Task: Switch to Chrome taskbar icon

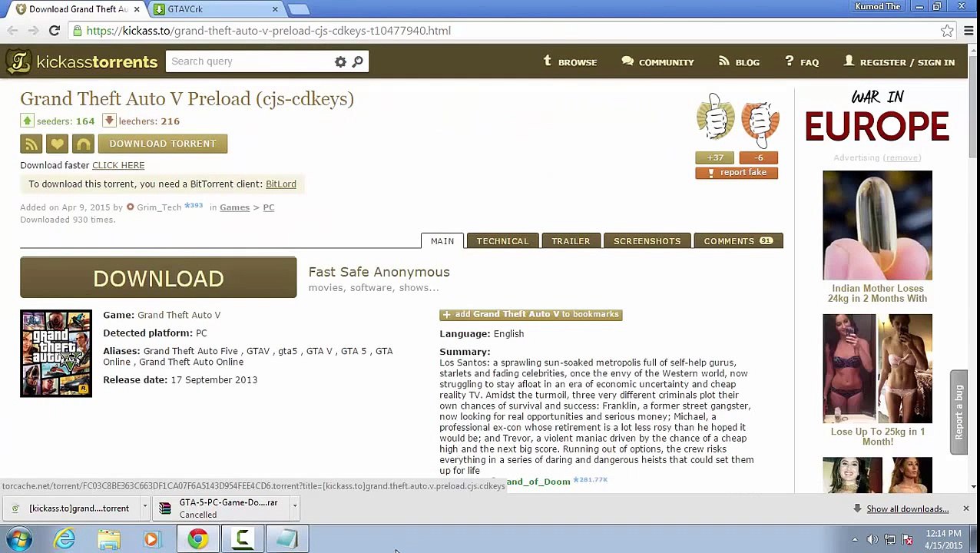Action: click(x=198, y=539)
